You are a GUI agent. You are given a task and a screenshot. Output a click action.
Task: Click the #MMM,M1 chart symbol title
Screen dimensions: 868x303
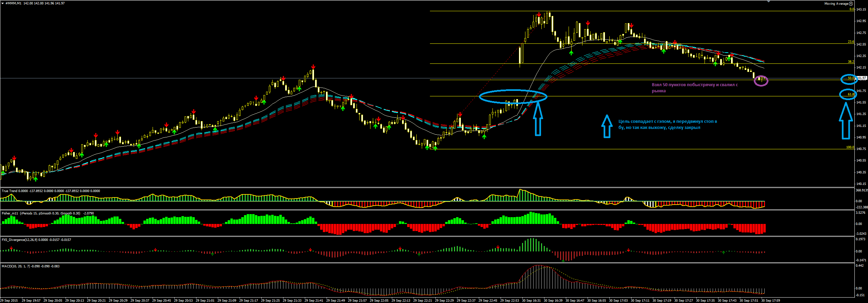(14, 3)
